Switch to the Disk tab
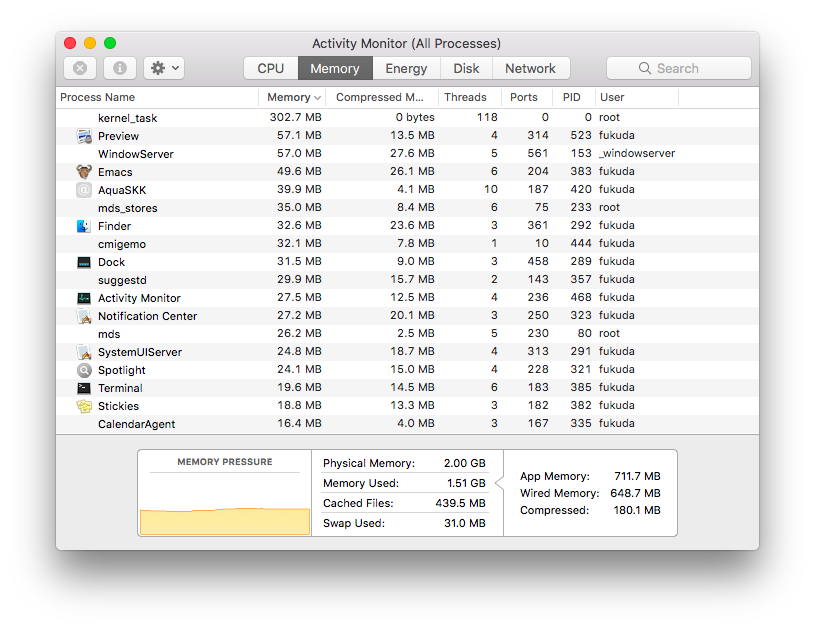 coord(466,68)
